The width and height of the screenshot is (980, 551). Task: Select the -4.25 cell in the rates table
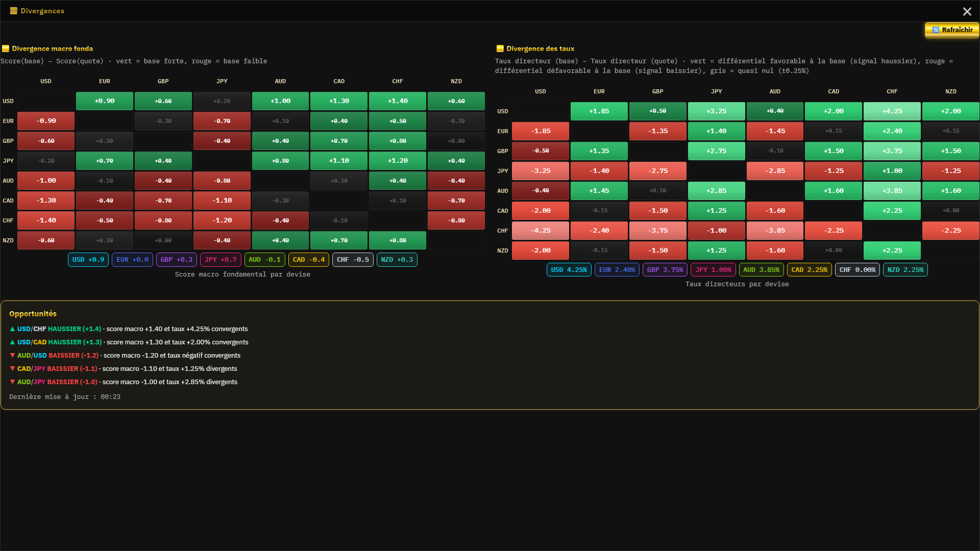pyautogui.click(x=541, y=231)
